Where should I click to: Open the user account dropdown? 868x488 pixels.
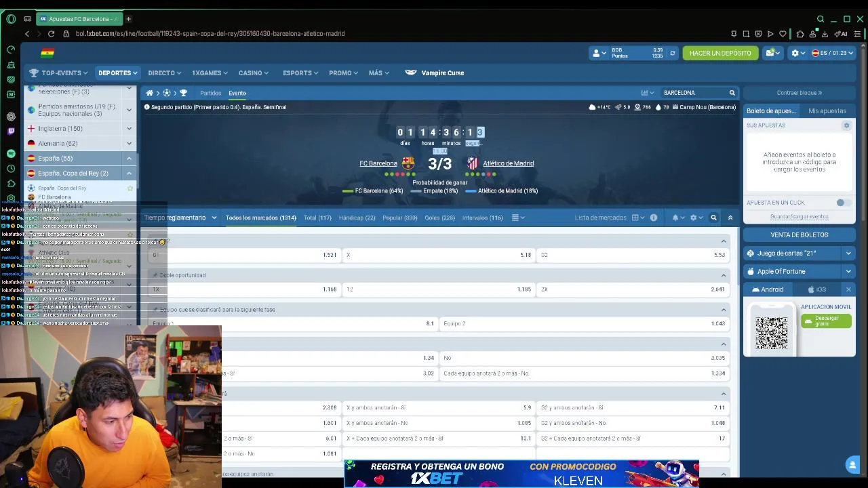coord(599,53)
